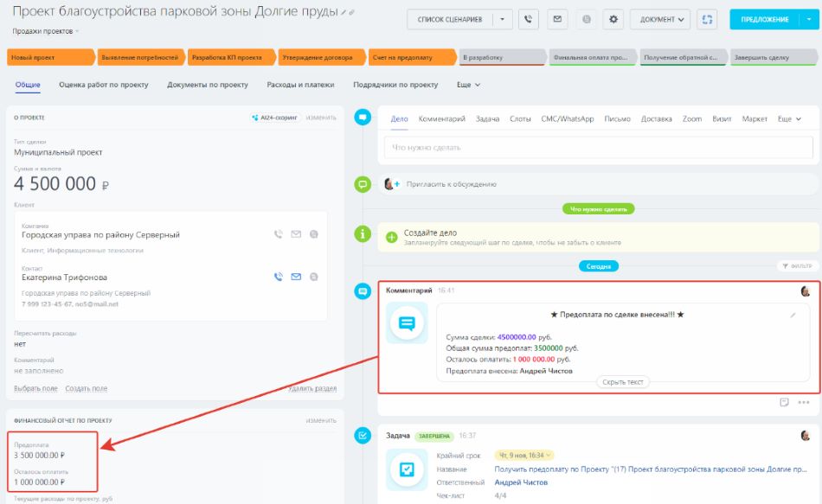Click Список сценариев button
Image resolution: width=822 pixels, height=504 pixels.
(450, 19)
